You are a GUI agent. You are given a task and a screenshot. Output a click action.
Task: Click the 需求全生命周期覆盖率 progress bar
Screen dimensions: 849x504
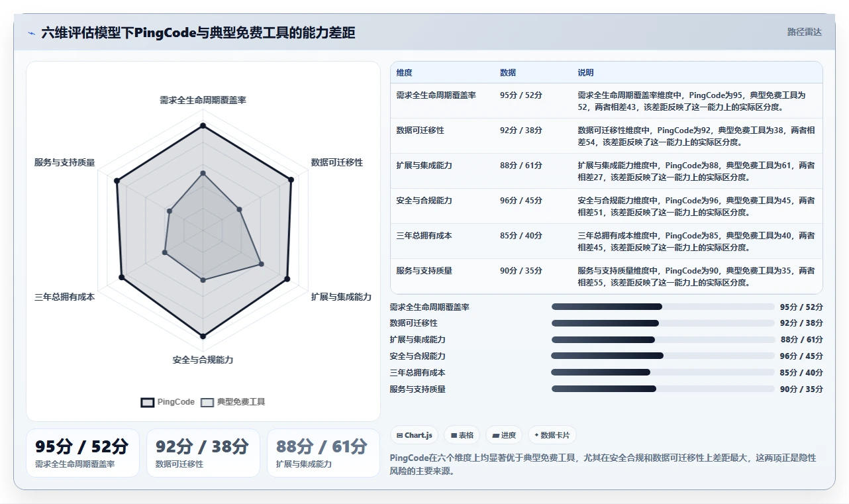point(663,307)
